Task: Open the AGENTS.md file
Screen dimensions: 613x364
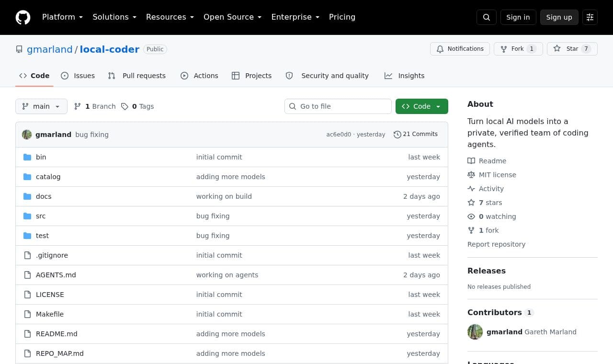Action: click(56, 275)
